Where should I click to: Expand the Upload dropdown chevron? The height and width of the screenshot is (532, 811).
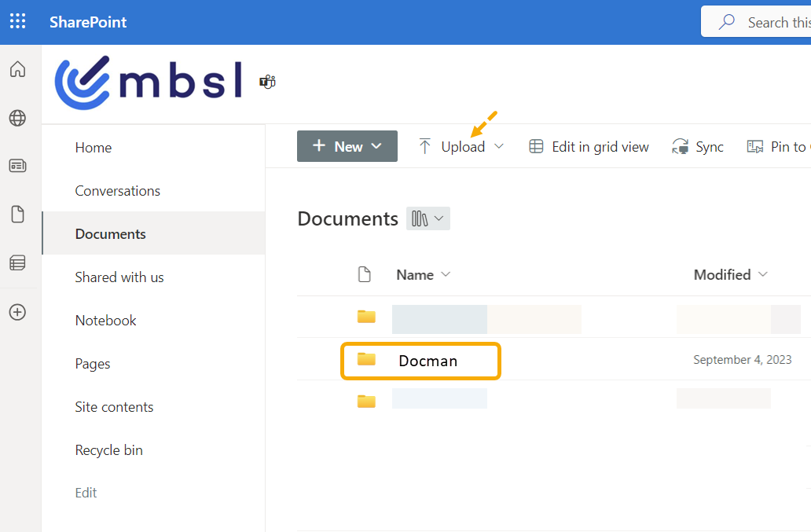(x=498, y=146)
